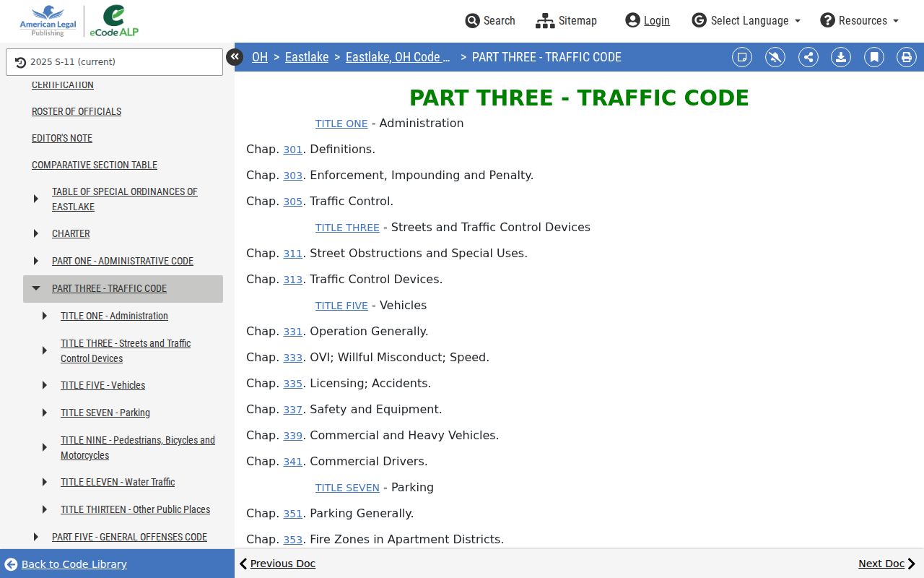Go to Previous Doc
Viewport: 924px width, 578px height.
tap(277, 564)
